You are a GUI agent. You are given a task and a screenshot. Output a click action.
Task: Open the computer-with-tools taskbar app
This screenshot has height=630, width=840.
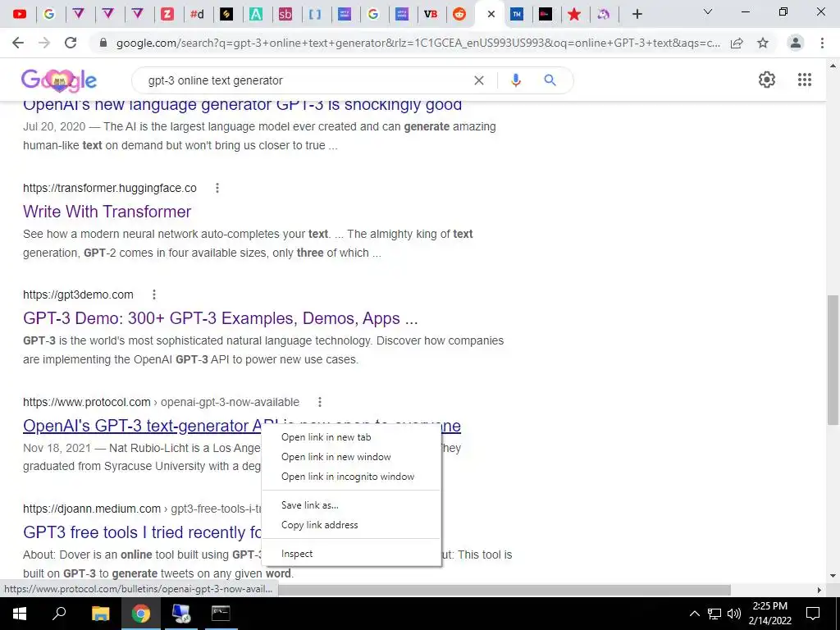tap(181, 614)
